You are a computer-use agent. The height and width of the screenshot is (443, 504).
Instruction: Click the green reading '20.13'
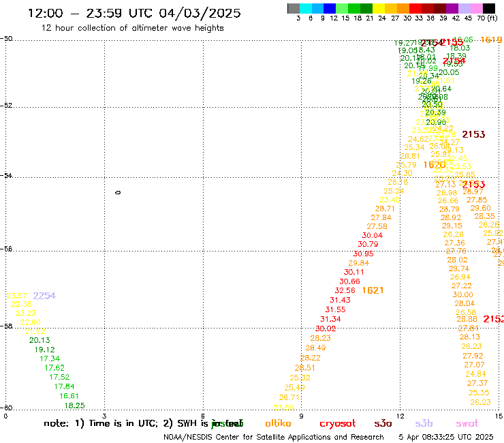point(40,340)
